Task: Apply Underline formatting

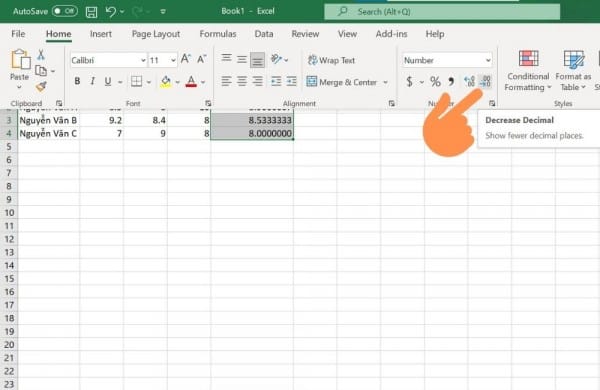Action: click(108, 81)
